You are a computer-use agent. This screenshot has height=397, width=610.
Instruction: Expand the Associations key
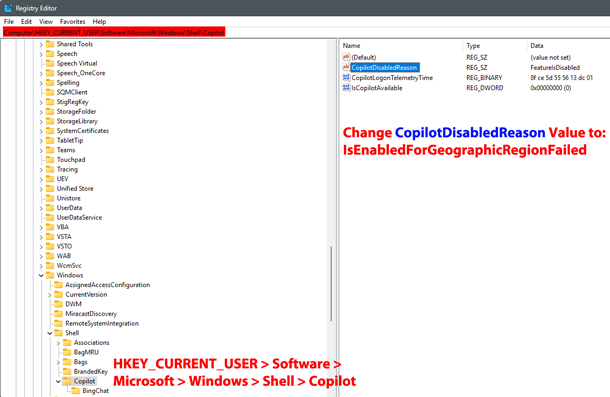pyautogui.click(x=58, y=343)
